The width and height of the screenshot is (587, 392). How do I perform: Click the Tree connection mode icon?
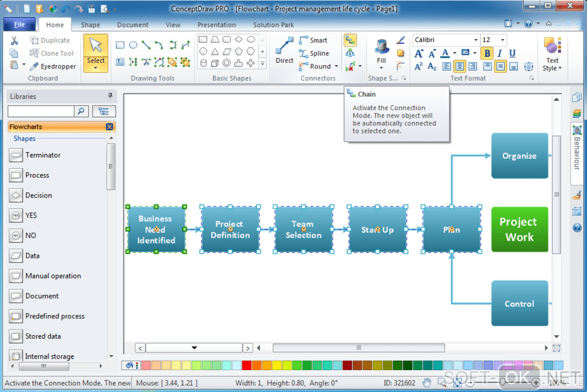(x=350, y=53)
